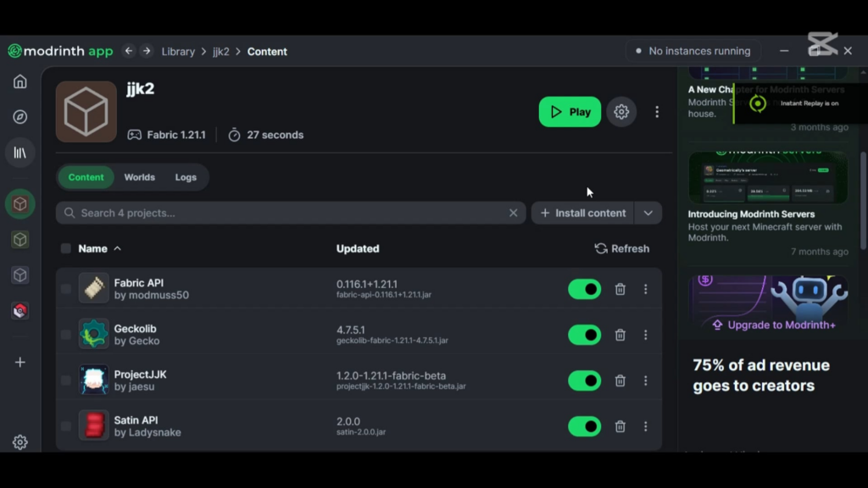The height and width of the screenshot is (488, 868).
Task: Launch jjk2 with the Play button
Action: 570,112
